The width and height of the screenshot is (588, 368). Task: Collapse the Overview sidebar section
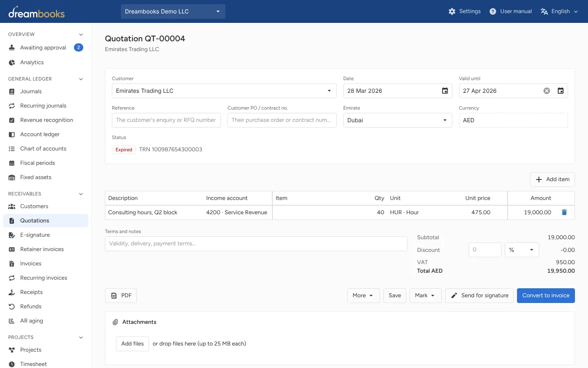pyautogui.click(x=81, y=34)
